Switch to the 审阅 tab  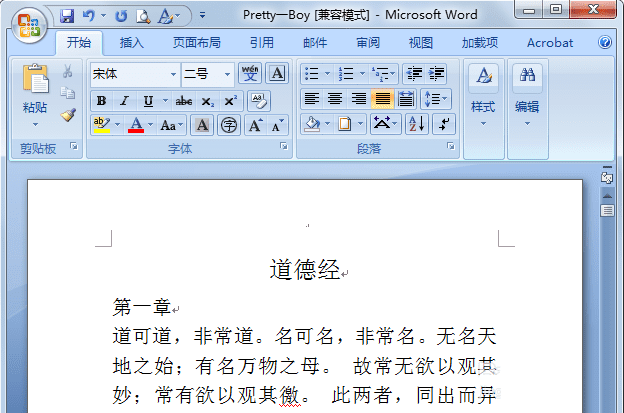pos(368,43)
